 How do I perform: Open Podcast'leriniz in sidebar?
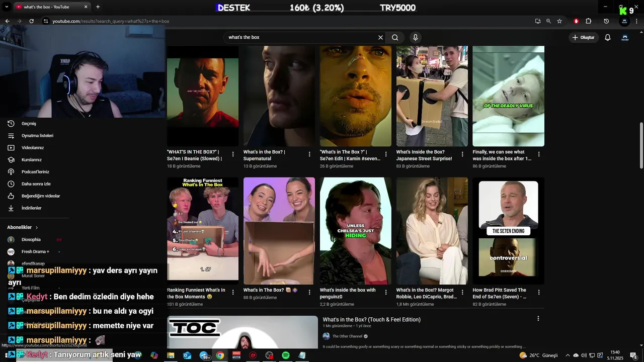coord(32,172)
